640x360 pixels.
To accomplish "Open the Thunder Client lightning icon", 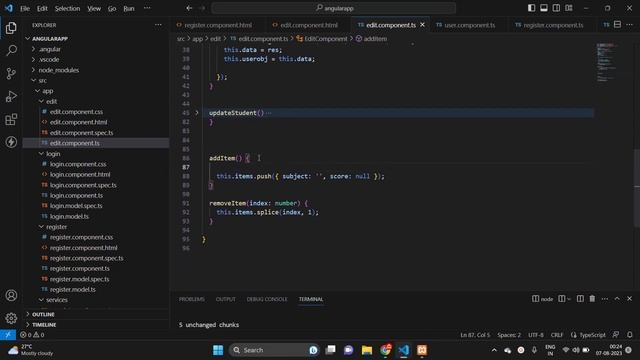I will pos(11,142).
